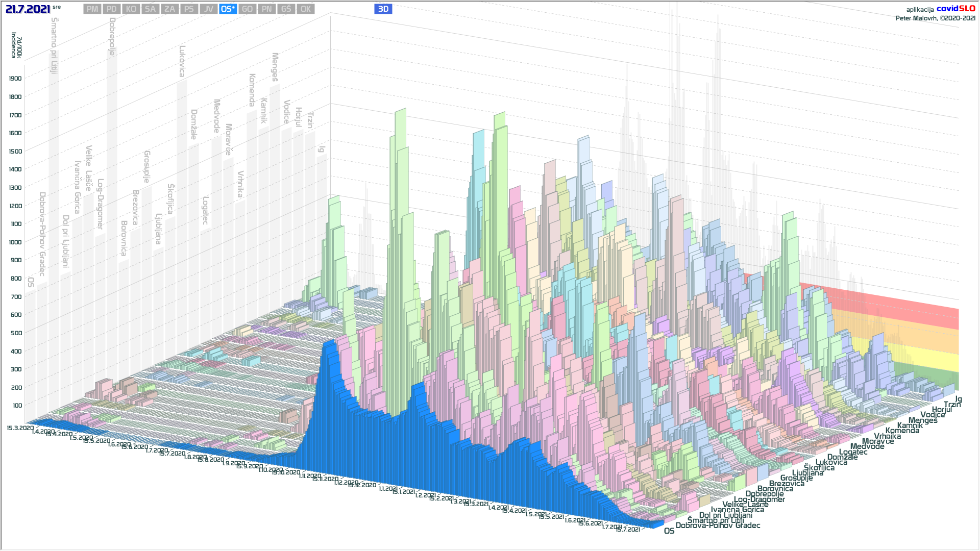
Task: Switch to the GO region tab
Action: pyautogui.click(x=247, y=9)
